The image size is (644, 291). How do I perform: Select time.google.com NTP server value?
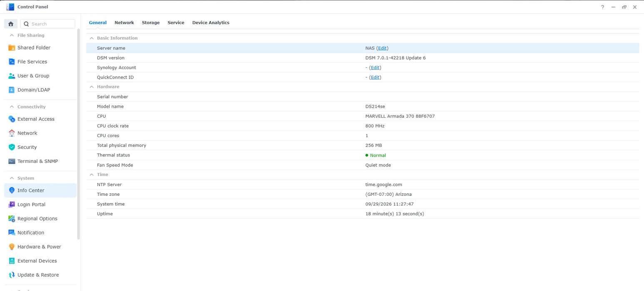click(x=384, y=185)
